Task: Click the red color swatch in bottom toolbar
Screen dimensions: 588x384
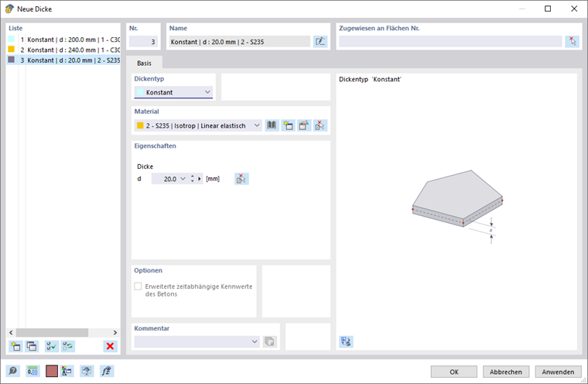Action: coord(52,372)
